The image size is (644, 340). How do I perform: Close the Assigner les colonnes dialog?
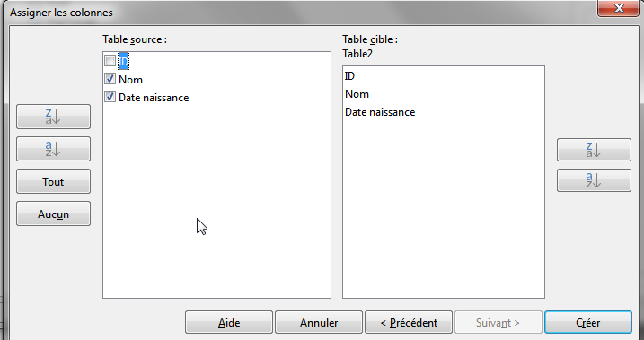[x=618, y=8]
